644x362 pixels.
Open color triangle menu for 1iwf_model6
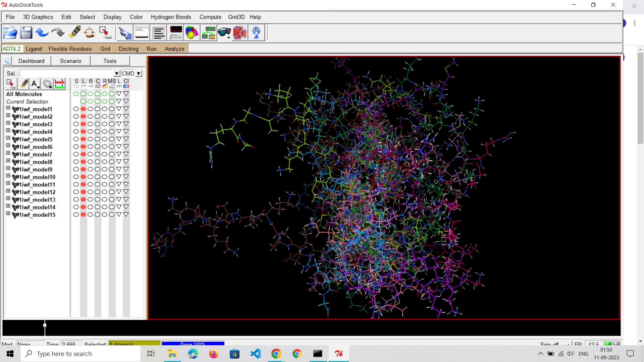(126, 146)
